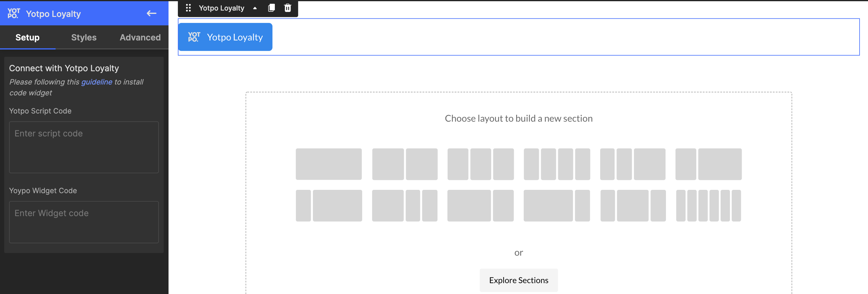
Task: Focus the Enter Widget code text area
Action: [84, 222]
